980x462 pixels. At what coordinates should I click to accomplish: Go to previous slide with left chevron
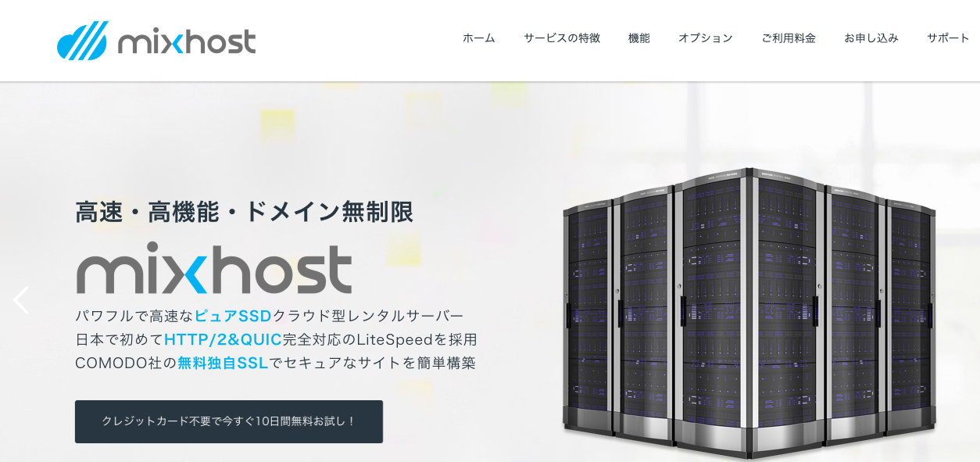click(21, 300)
